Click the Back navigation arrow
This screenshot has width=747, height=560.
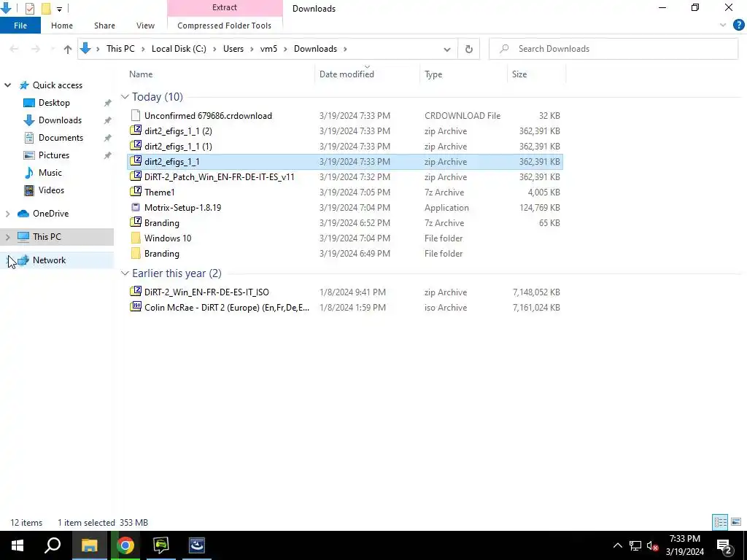(x=15, y=49)
